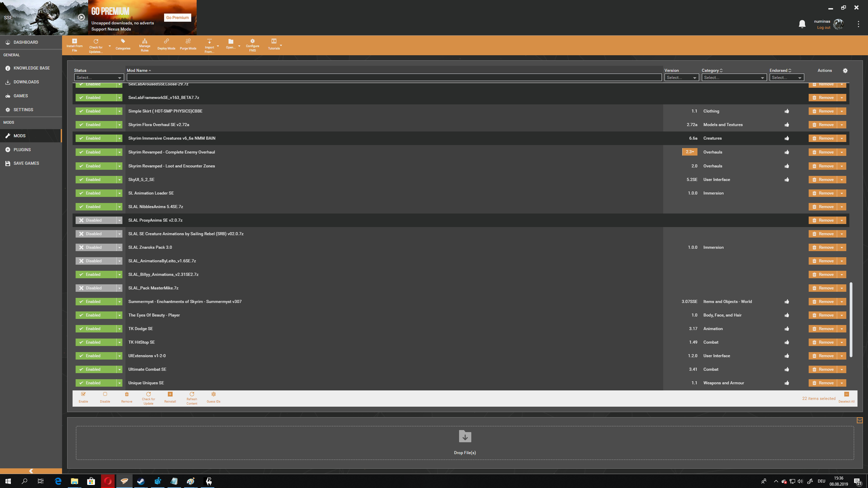Click Refresh Content batch action

192,398
